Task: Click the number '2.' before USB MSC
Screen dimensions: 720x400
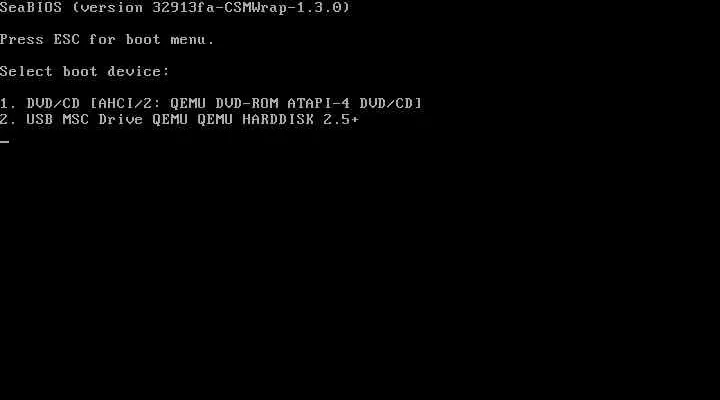Action: click(x=8, y=119)
